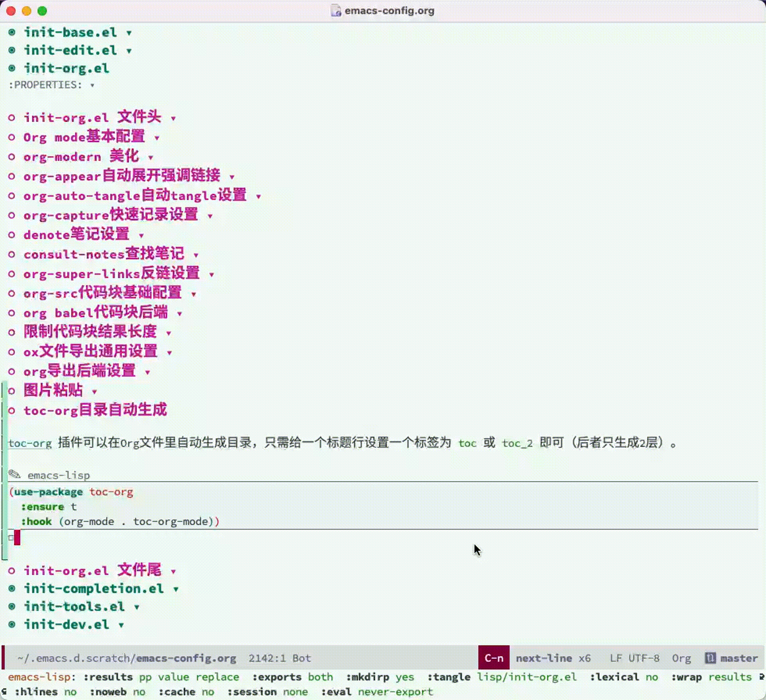The image size is (766, 700).
Task: Click the git branch icon beside master
Action: (x=710, y=658)
